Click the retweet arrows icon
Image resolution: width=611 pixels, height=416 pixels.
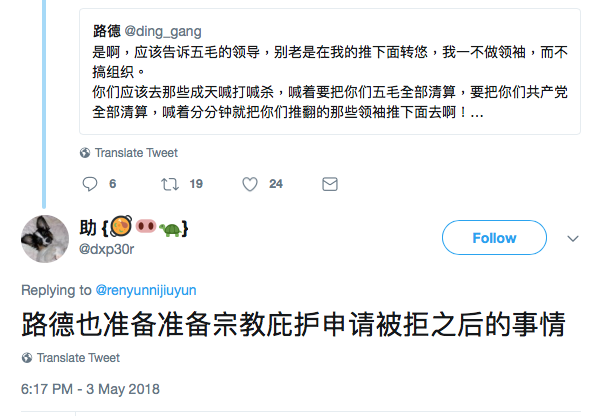point(169,184)
